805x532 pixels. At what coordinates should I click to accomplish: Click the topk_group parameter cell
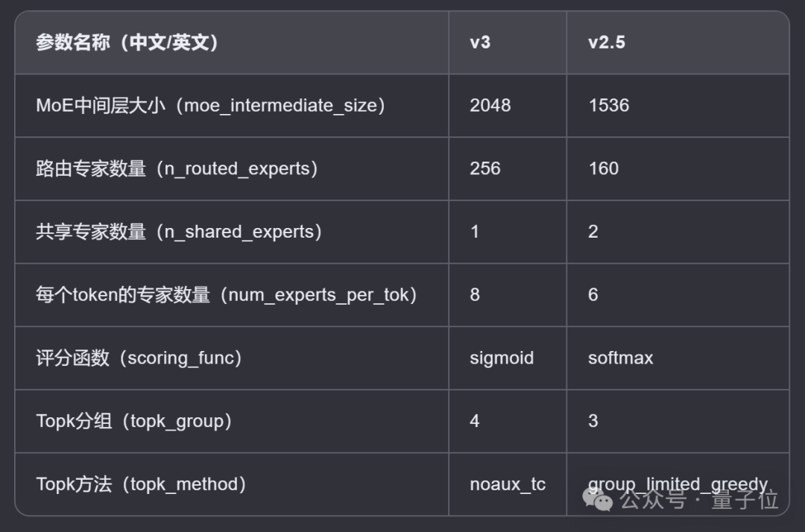pos(134,421)
